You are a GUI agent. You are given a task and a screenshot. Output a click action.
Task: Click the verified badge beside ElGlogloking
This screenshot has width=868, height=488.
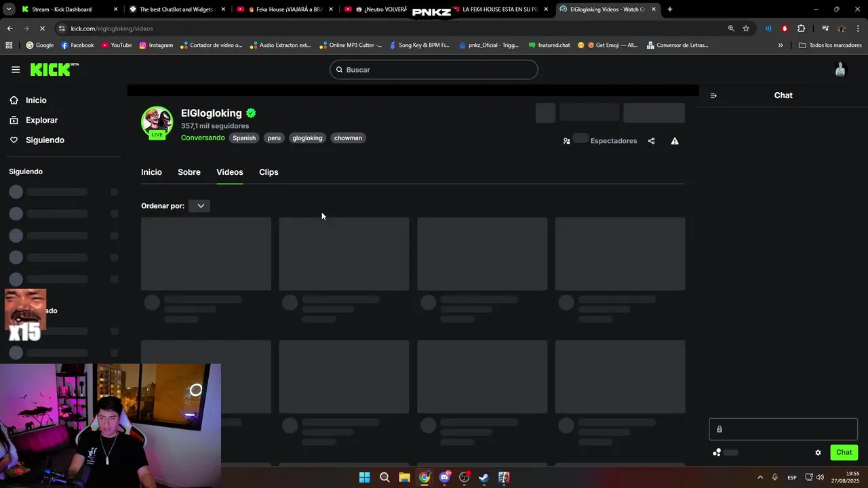pyautogui.click(x=251, y=113)
